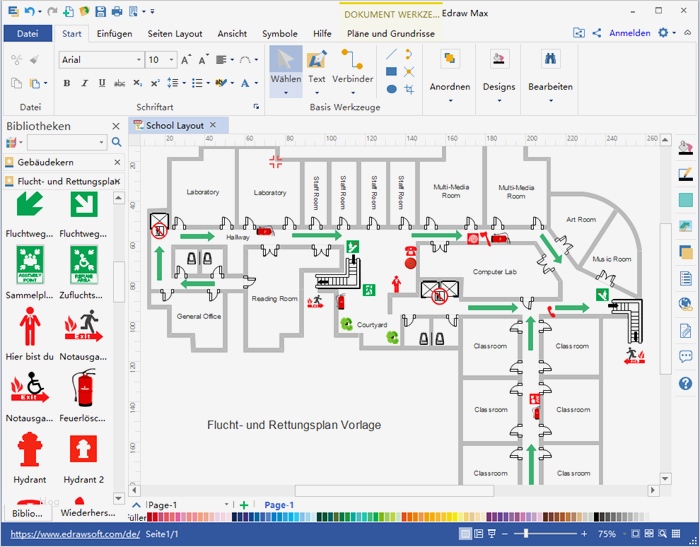Switch to the Seiten Layout tab
The width and height of the screenshot is (700, 547).
coord(175,33)
